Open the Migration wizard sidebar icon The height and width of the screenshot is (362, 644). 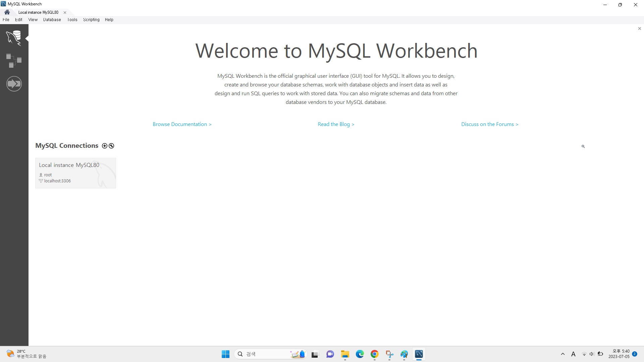14,84
